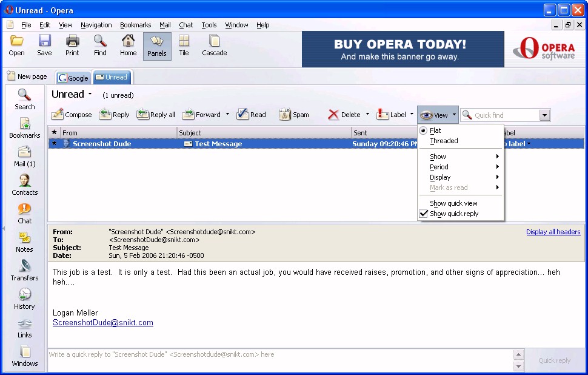
Task: Switch to the Google tab
Action: (x=73, y=78)
